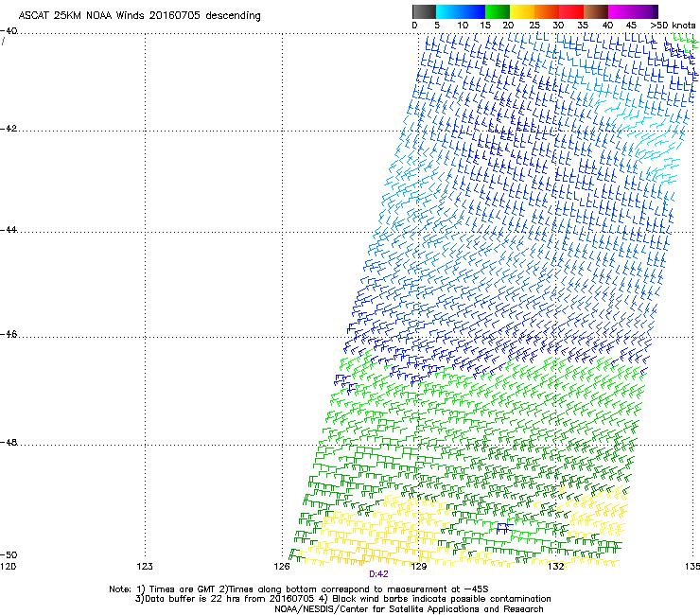This screenshot has width=700, height=615.
Task: Click the legend label '5'
Action: pos(437,26)
